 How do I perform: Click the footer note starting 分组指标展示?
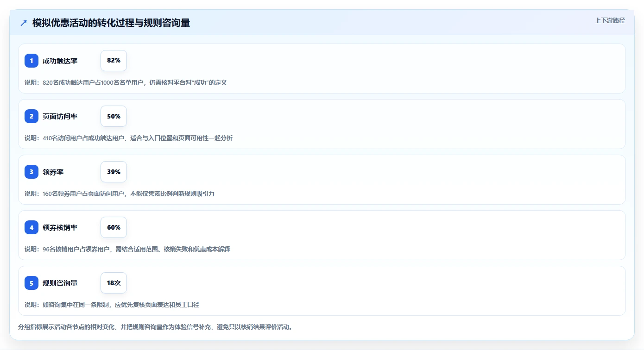click(x=155, y=327)
